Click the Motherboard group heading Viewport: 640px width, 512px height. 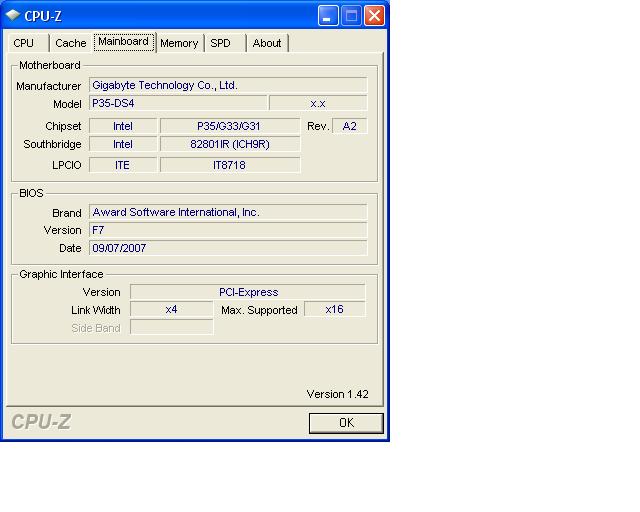click(50, 65)
